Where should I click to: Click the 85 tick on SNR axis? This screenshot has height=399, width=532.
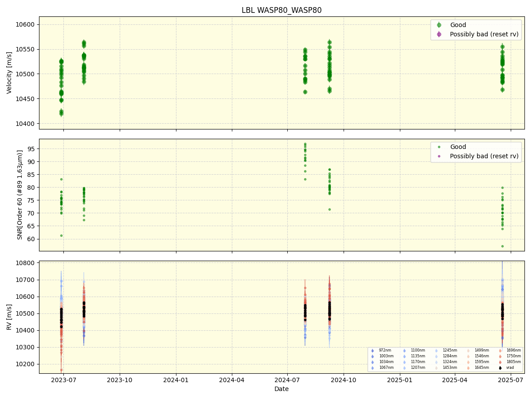pyautogui.click(x=32, y=175)
